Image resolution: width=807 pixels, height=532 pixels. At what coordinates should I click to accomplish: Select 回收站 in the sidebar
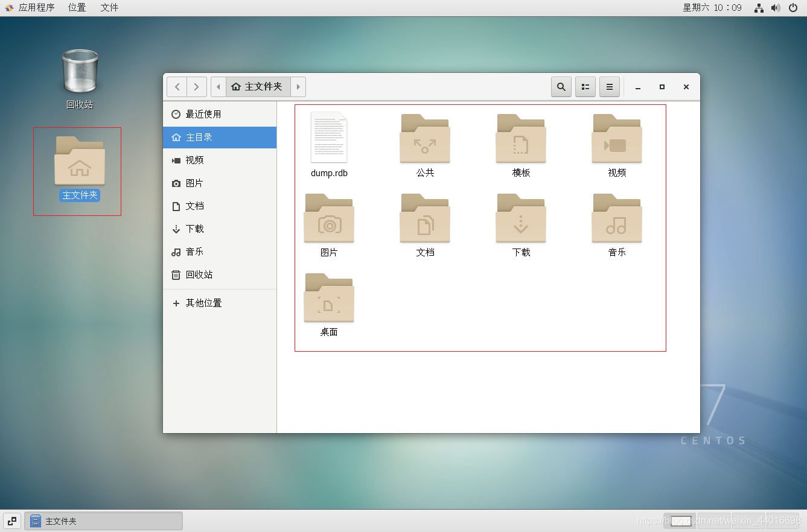[220, 274]
